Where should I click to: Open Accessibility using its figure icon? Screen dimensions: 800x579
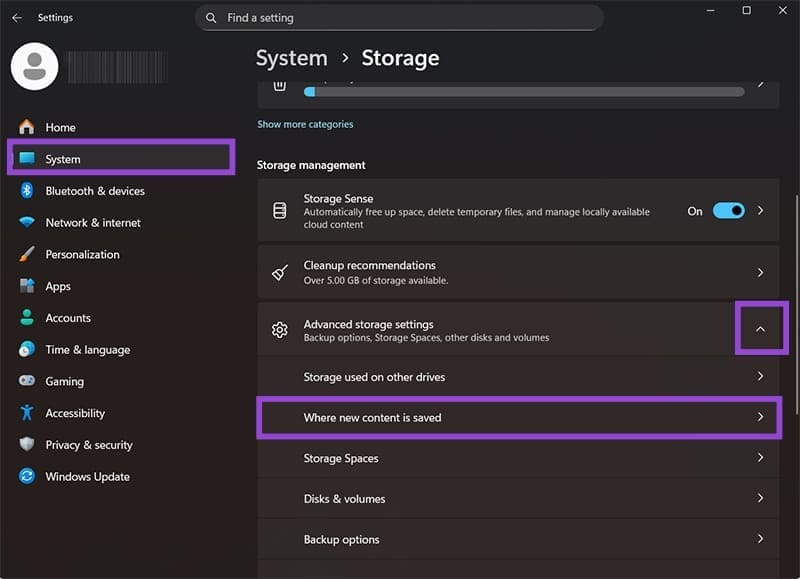(27, 413)
